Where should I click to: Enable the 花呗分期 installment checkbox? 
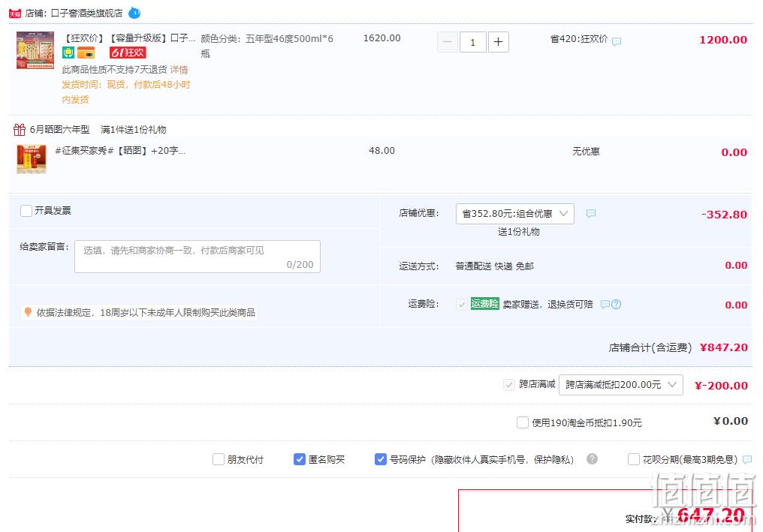tap(634, 459)
